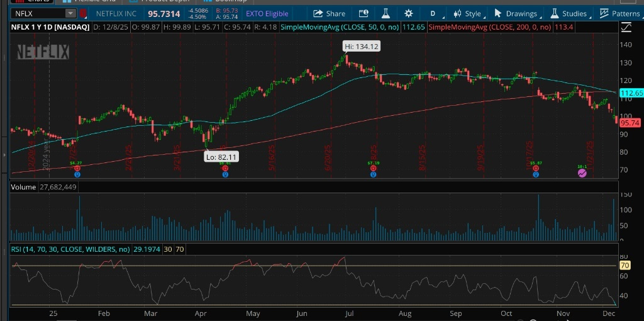Click the cyan 112.65 price axis label
644x321 pixels.
(631, 93)
